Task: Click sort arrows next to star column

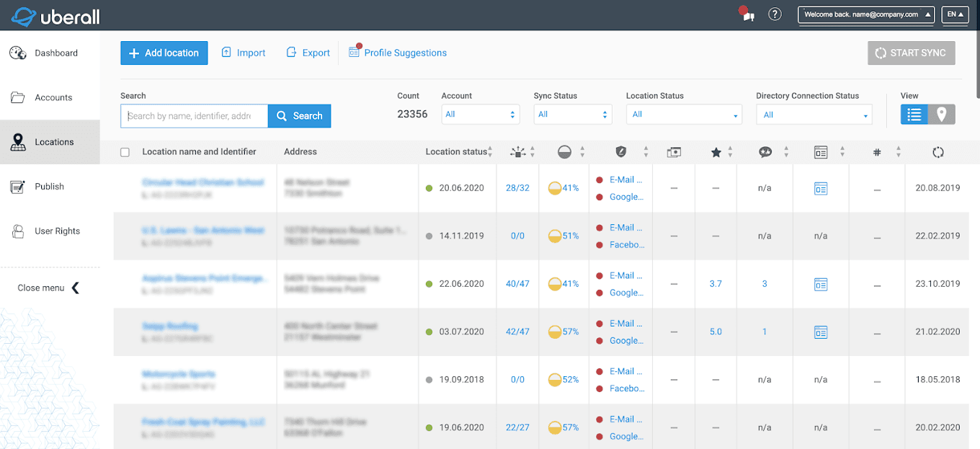Action: [730, 152]
